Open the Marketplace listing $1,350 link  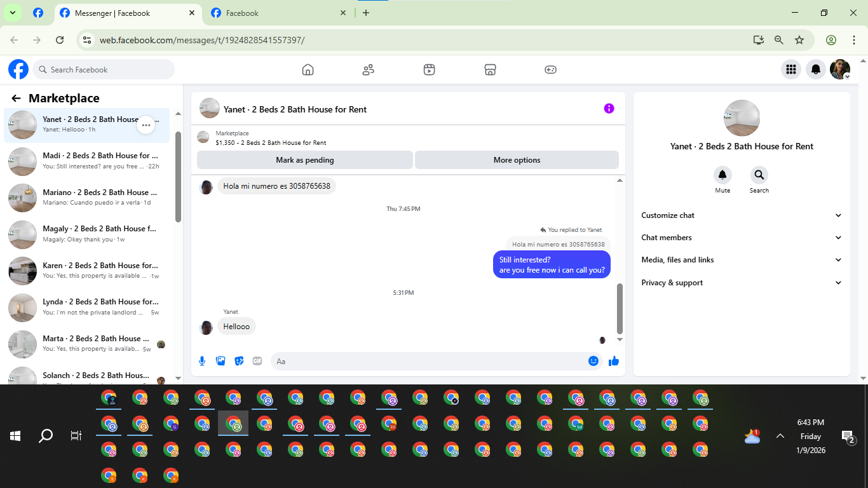point(271,143)
